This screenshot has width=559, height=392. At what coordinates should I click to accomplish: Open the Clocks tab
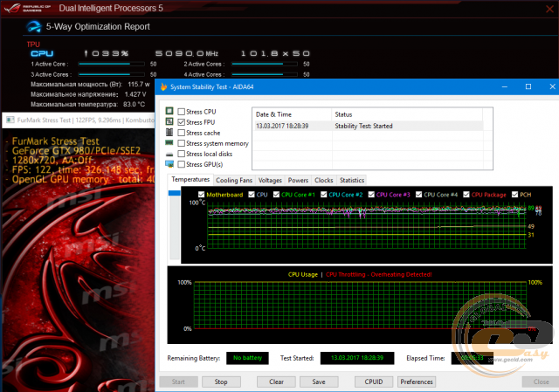tap(324, 181)
